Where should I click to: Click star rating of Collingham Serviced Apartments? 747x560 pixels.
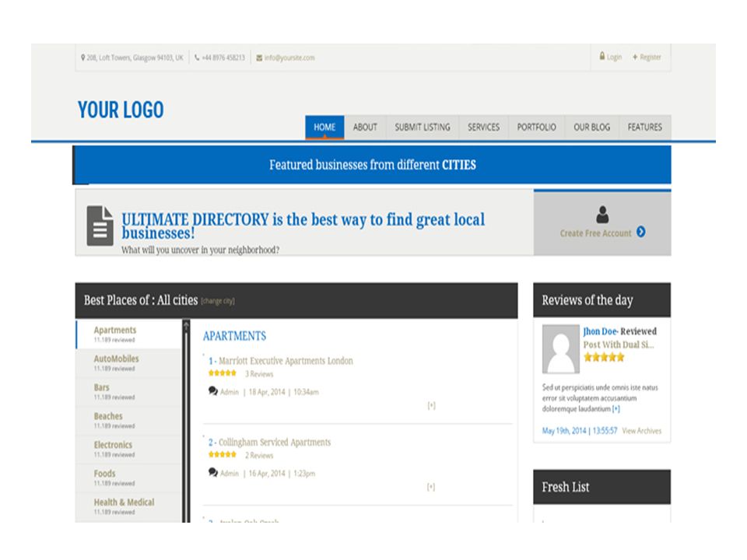coord(222,455)
